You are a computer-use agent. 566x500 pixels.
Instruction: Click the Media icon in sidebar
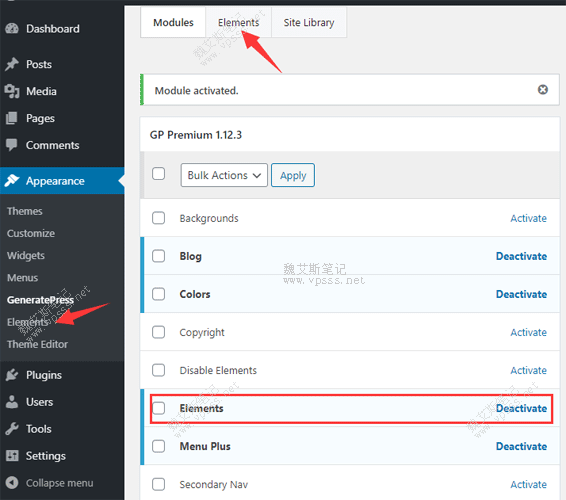(12, 91)
